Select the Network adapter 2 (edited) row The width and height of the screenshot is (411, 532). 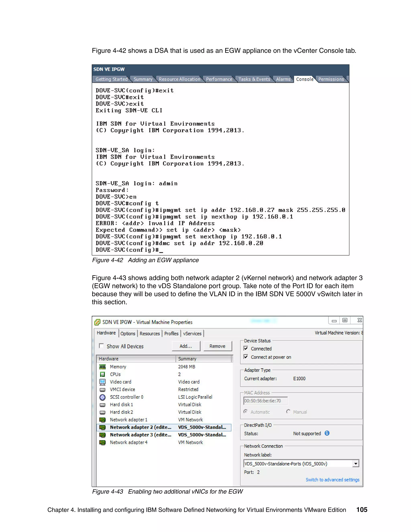pyautogui.click(x=164, y=427)
